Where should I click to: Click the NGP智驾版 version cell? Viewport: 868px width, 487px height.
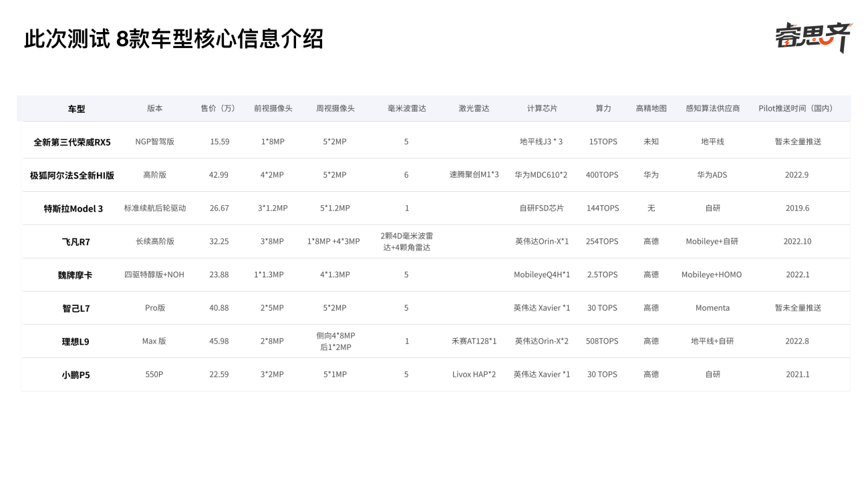pos(154,142)
